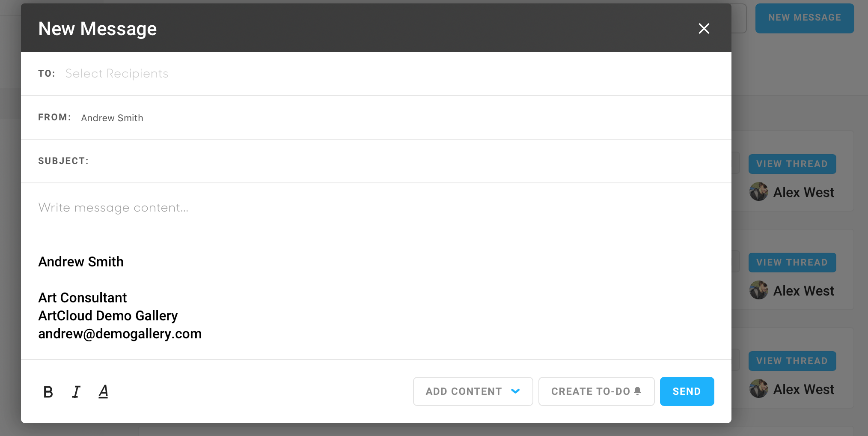The width and height of the screenshot is (868, 436).
Task: Click the first Alex West avatar
Action: [759, 192]
